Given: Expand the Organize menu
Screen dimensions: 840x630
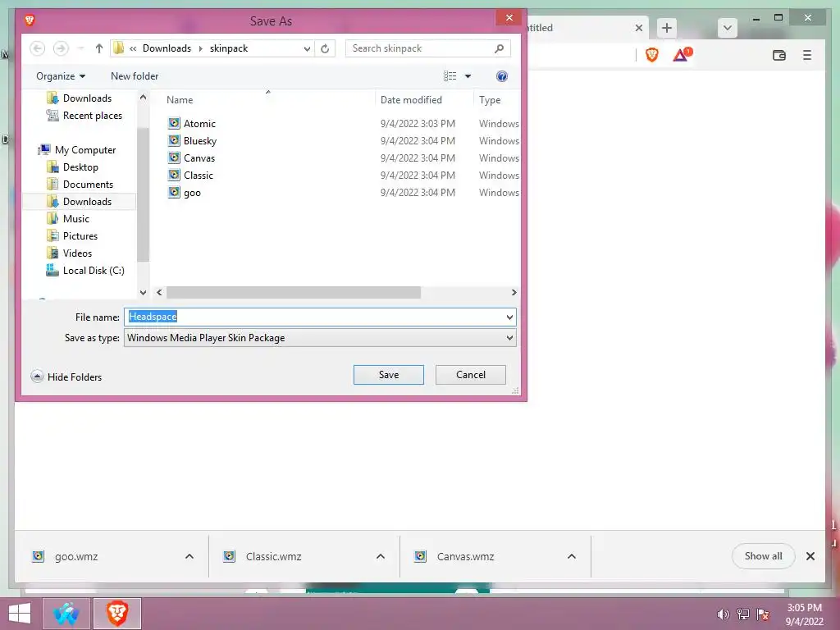Looking at the screenshot, I should (x=61, y=76).
